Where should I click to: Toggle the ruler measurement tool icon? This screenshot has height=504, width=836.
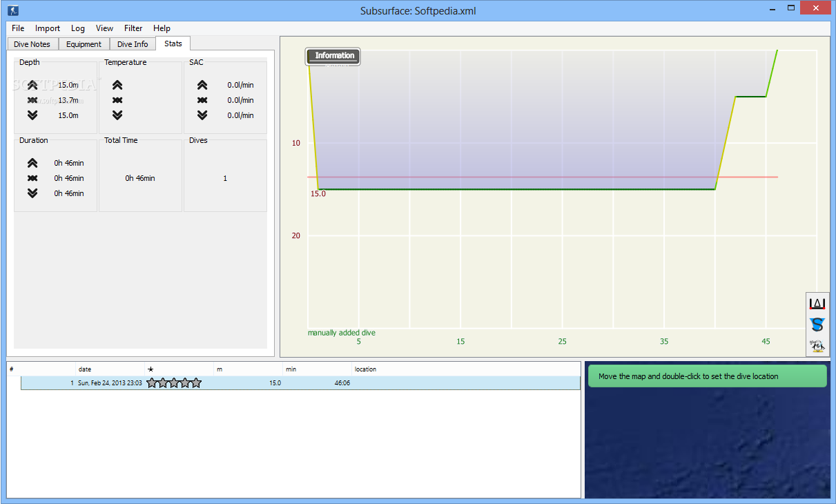pyautogui.click(x=817, y=304)
